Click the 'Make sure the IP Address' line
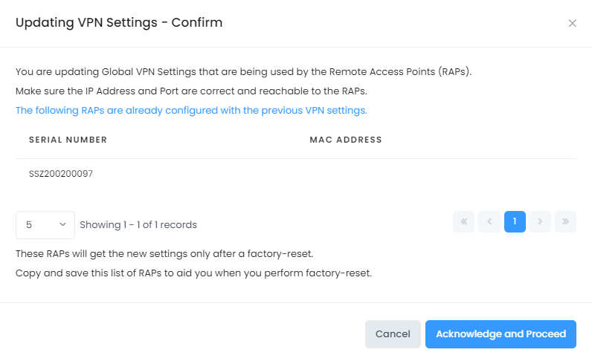This screenshot has height=364, width=592. (191, 91)
